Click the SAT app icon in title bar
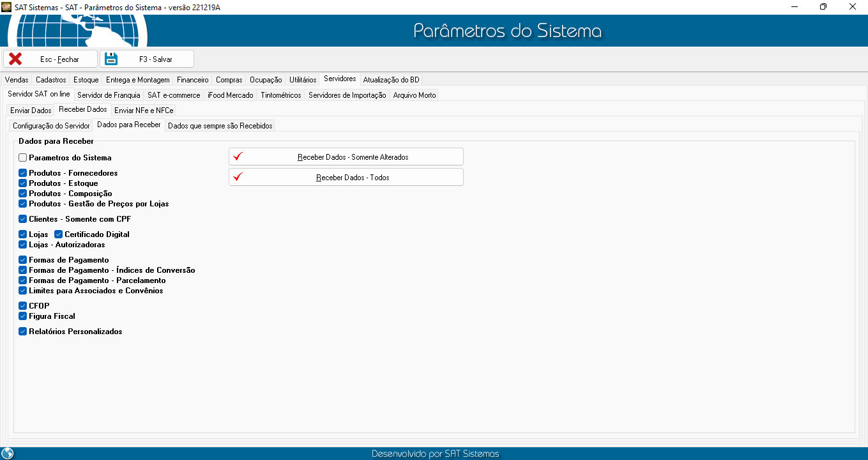This screenshot has width=868, height=460. tap(6, 6)
